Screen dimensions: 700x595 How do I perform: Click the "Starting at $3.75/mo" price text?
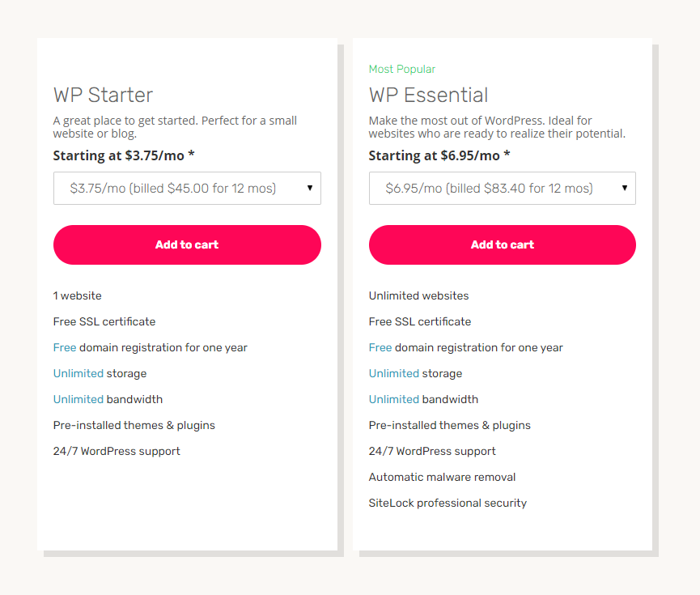tap(124, 155)
